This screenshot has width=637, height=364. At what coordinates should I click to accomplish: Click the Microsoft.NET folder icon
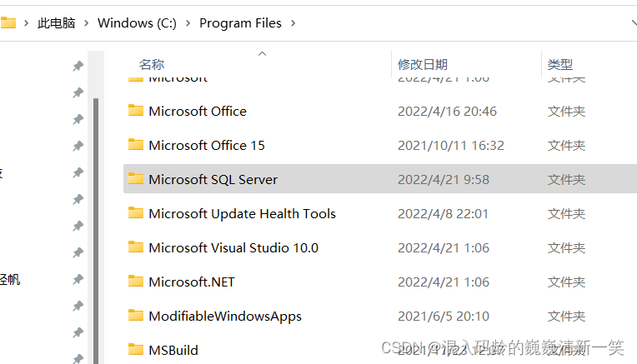click(136, 281)
